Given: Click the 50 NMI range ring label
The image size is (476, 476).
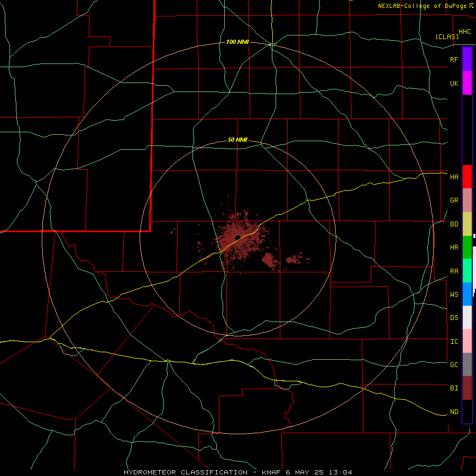Looking at the screenshot, I should click(x=237, y=140).
